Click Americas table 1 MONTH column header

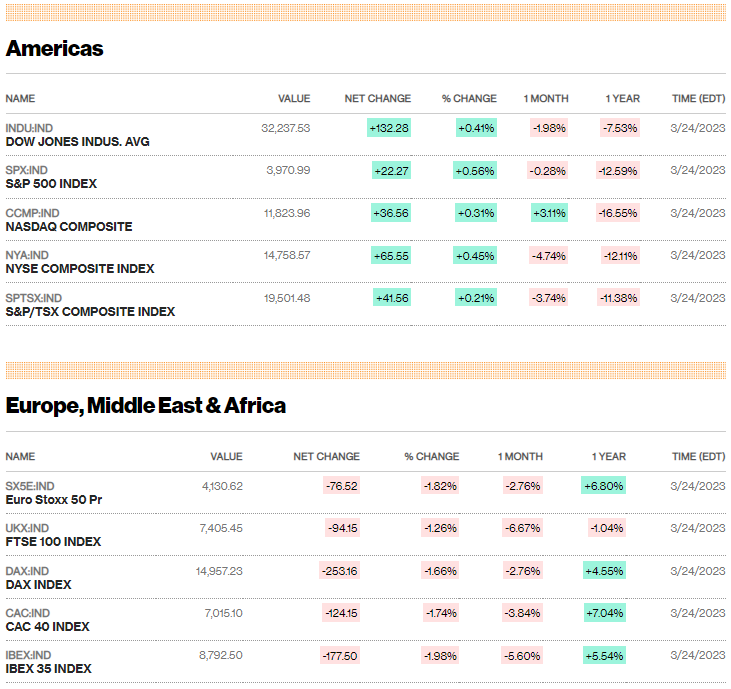[x=546, y=98]
